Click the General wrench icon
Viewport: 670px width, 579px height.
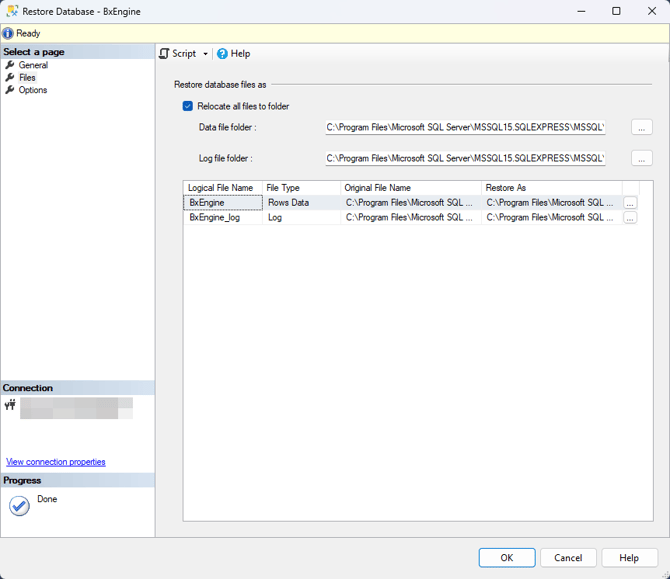click(x=10, y=65)
